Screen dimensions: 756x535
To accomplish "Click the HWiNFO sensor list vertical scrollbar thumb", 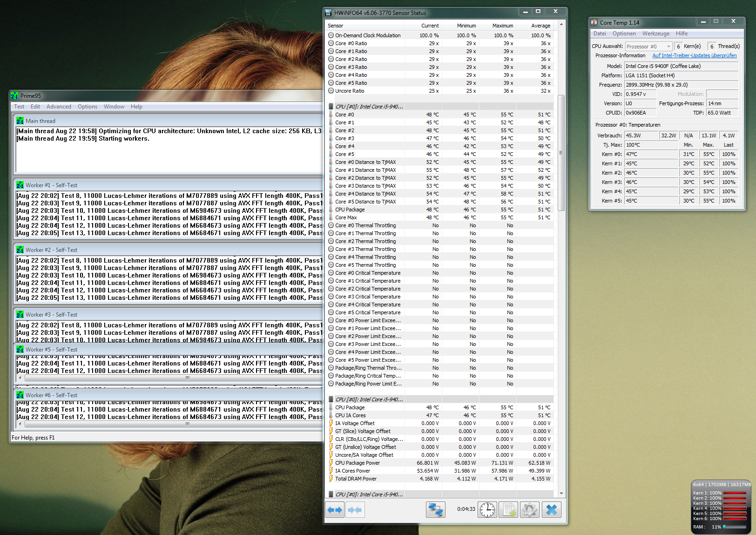I will [x=561, y=153].
